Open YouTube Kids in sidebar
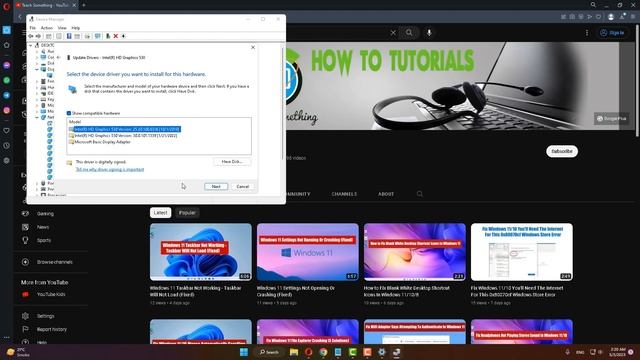This screenshot has height=360, width=640. (x=51, y=294)
